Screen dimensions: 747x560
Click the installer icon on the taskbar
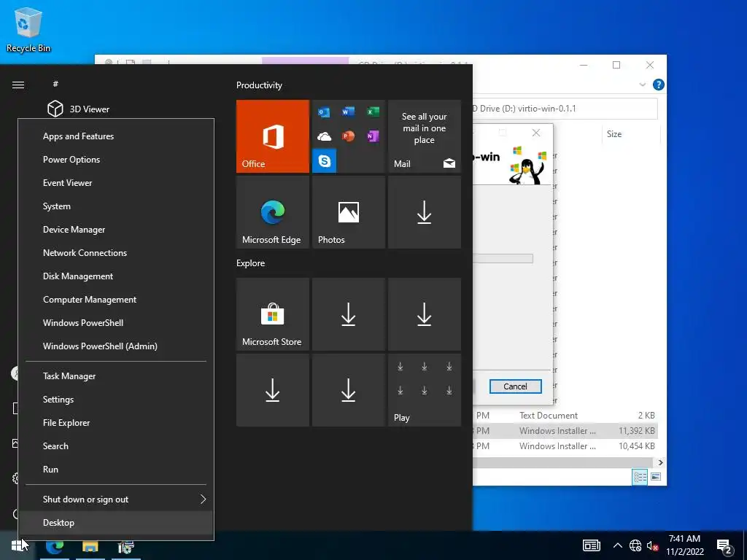coord(125,546)
